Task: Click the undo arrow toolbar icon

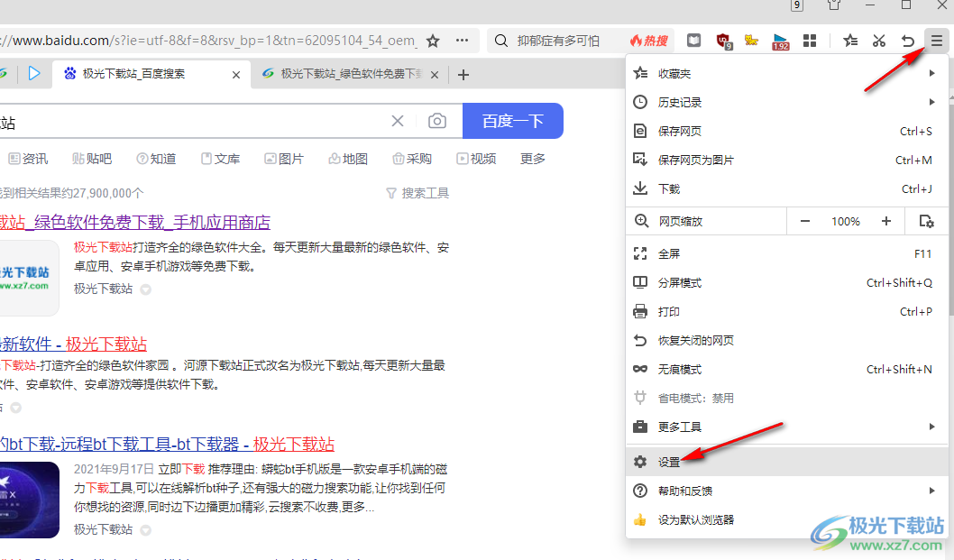Action: [x=908, y=41]
